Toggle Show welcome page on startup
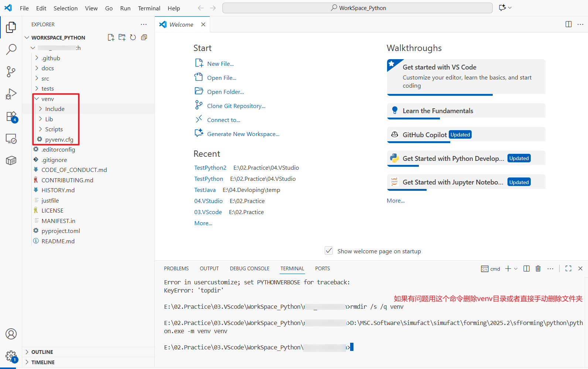The width and height of the screenshot is (588, 369). coord(329,251)
